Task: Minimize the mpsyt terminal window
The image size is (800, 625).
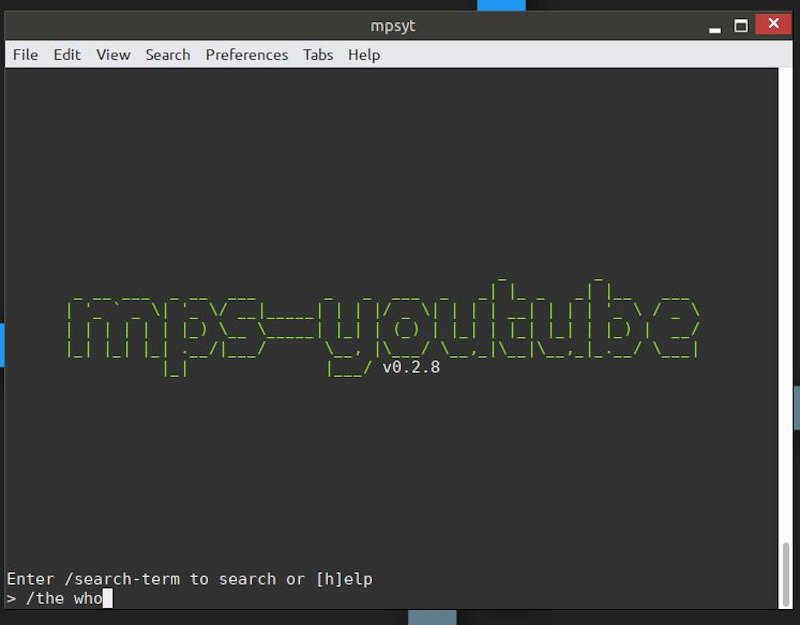Action: [x=711, y=25]
